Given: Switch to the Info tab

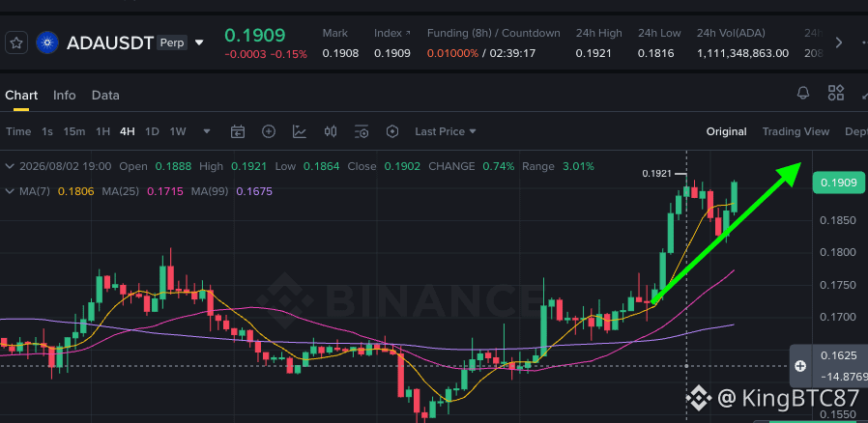Looking at the screenshot, I should (x=64, y=95).
